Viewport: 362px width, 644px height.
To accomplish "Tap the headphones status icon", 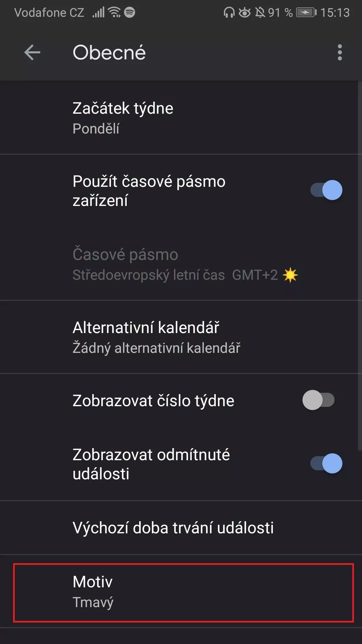I will pos(229,13).
